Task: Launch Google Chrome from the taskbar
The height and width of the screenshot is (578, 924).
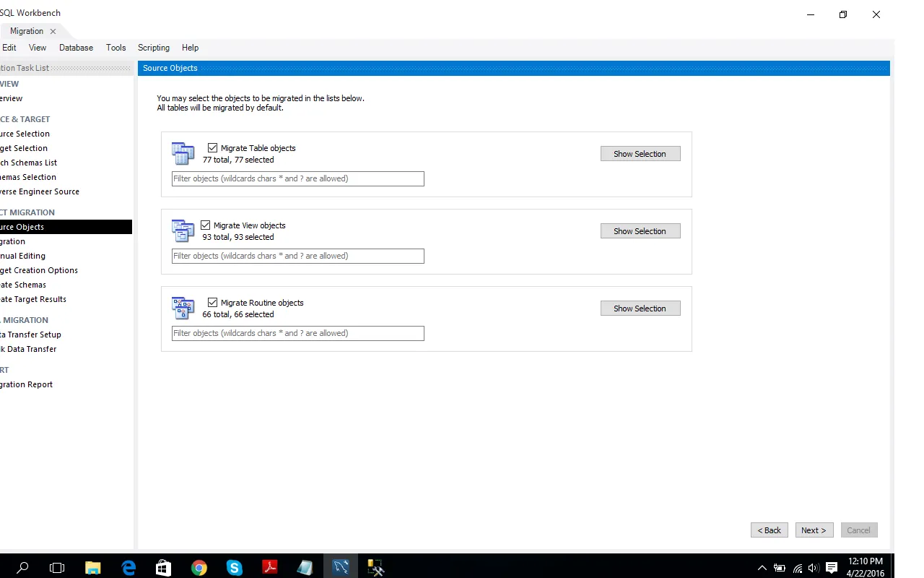Action: 199,567
